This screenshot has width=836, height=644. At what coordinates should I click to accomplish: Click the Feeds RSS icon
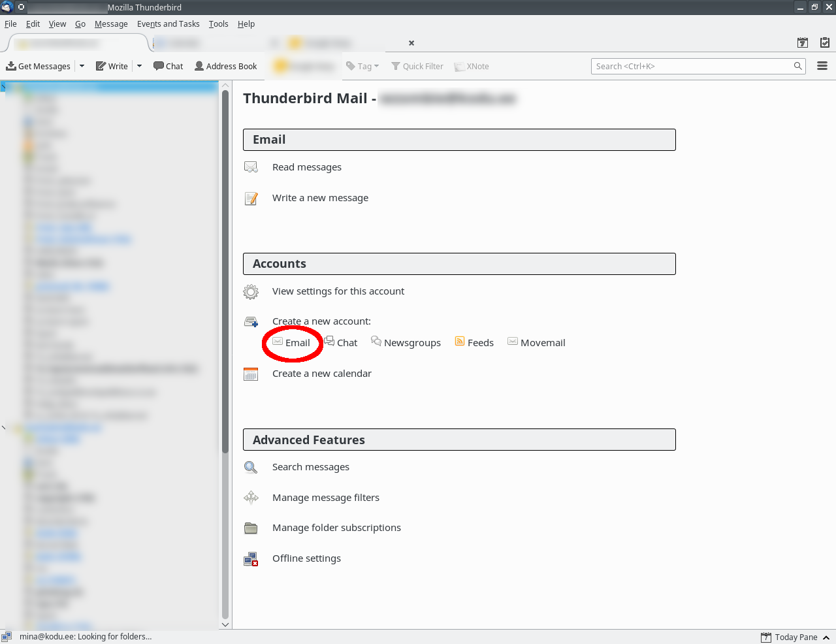click(x=460, y=342)
